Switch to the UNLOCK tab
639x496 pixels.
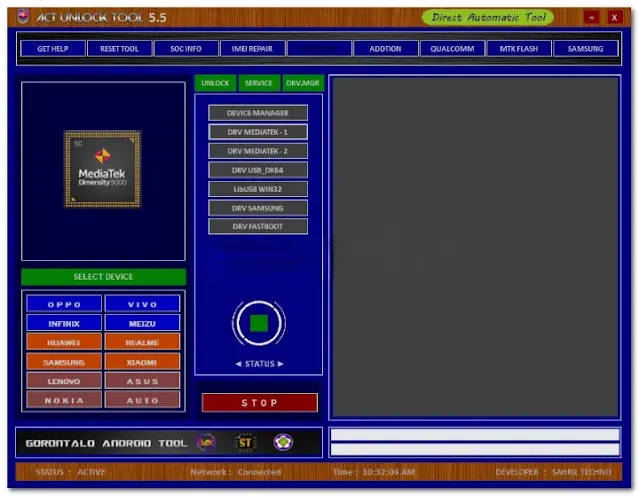click(x=215, y=83)
